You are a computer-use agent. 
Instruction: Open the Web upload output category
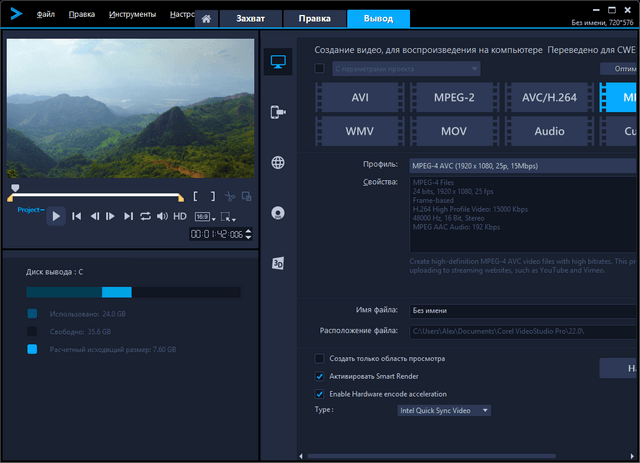pyautogui.click(x=278, y=163)
